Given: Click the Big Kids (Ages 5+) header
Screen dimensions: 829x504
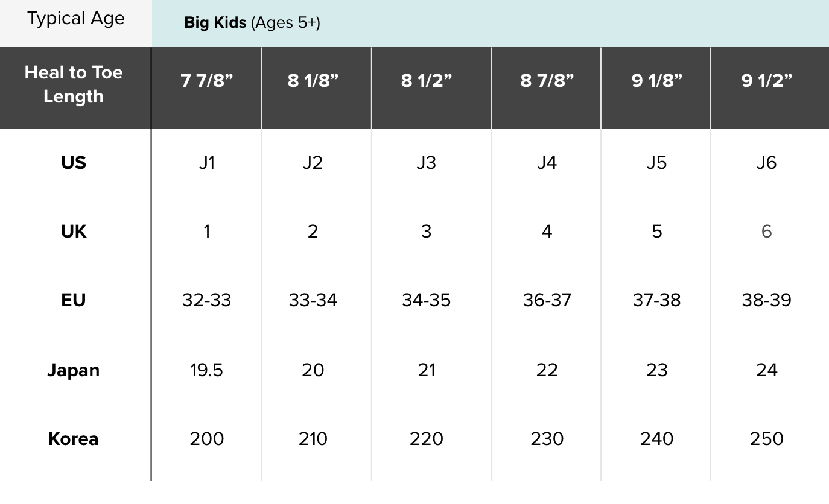Looking at the screenshot, I should coord(252,23).
